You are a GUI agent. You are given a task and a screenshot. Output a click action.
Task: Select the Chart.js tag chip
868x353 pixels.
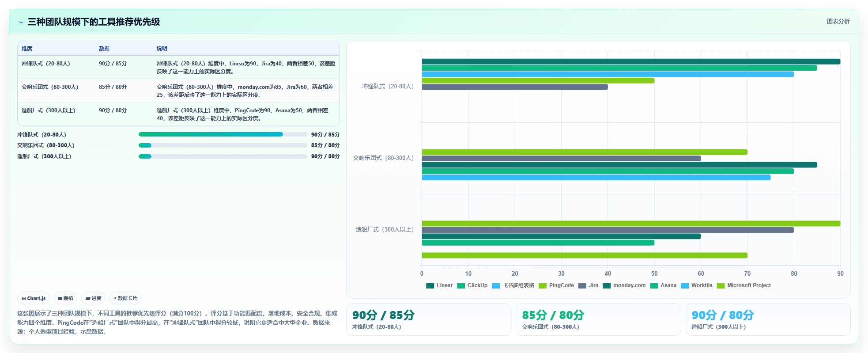click(34, 298)
